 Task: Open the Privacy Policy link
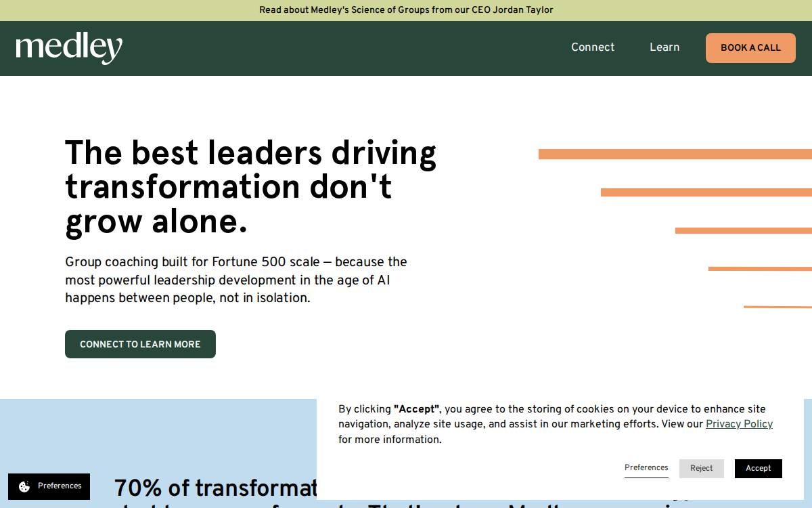point(739,424)
